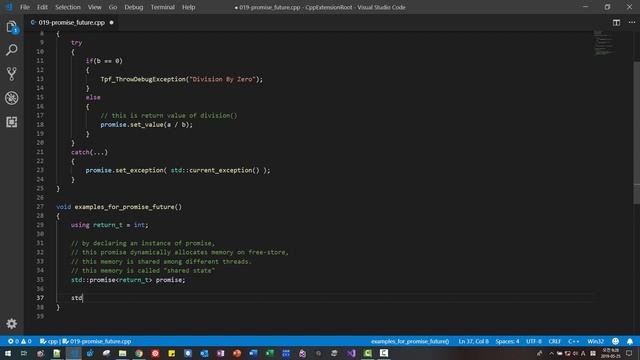Viewport: 640px width, 360px height.
Task: Open Task View on the taskbar
Action: click(24, 353)
